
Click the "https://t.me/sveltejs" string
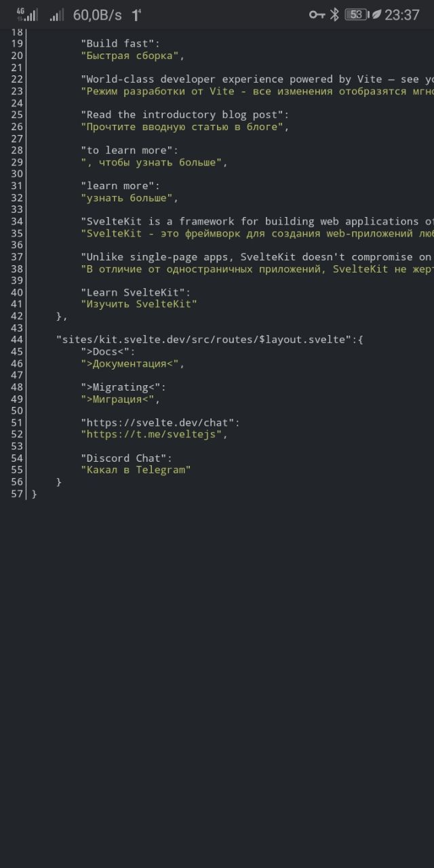click(x=154, y=435)
